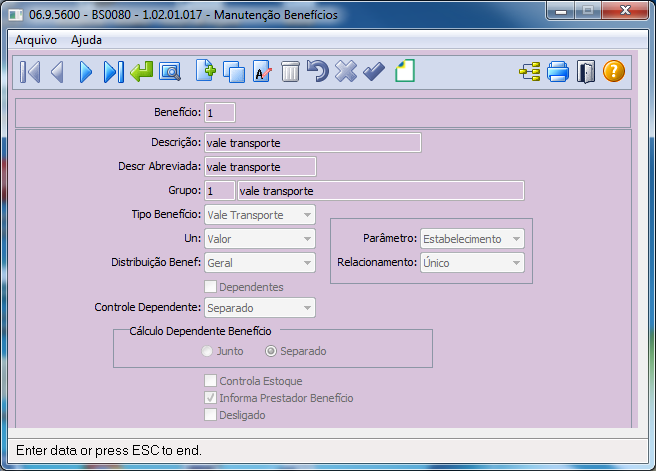Open the search magnifier icon
This screenshot has width=656, height=471.
(x=169, y=72)
